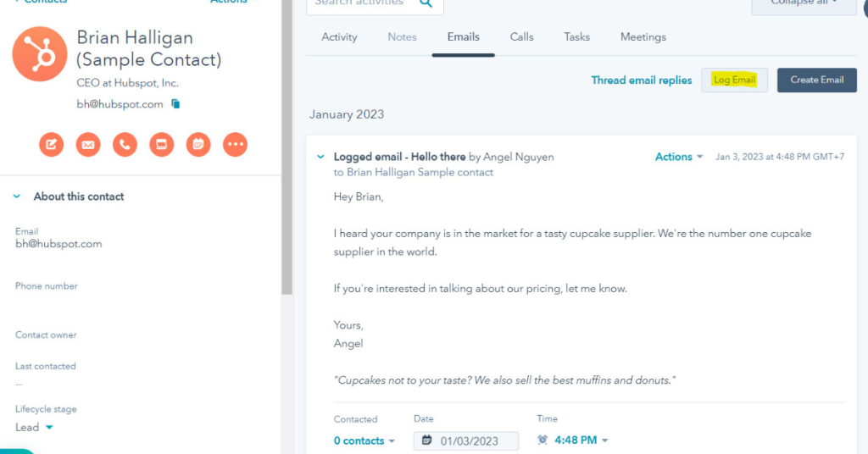
Task: Click the phone call icon button
Action: 125,145
